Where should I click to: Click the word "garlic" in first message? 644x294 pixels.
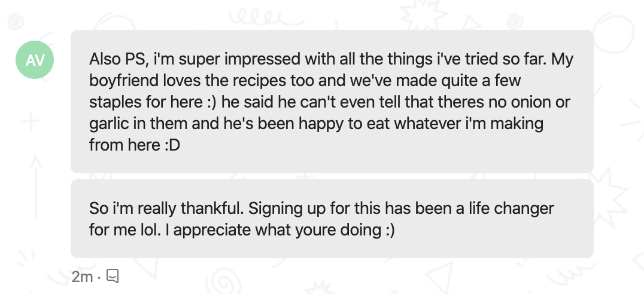(x=107, y=124)
